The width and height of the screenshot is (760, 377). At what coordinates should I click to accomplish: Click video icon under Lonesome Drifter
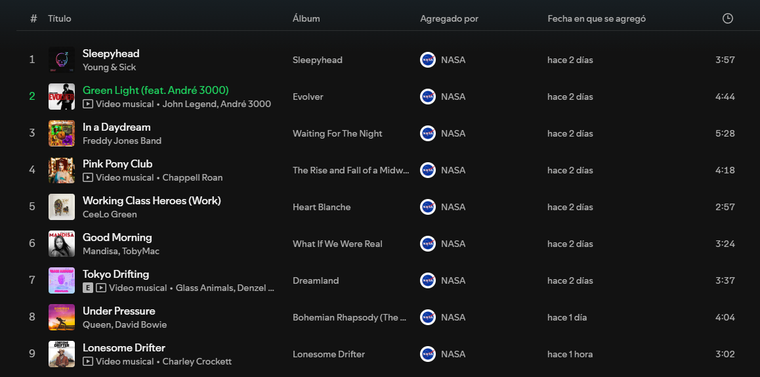click(88, 361)
